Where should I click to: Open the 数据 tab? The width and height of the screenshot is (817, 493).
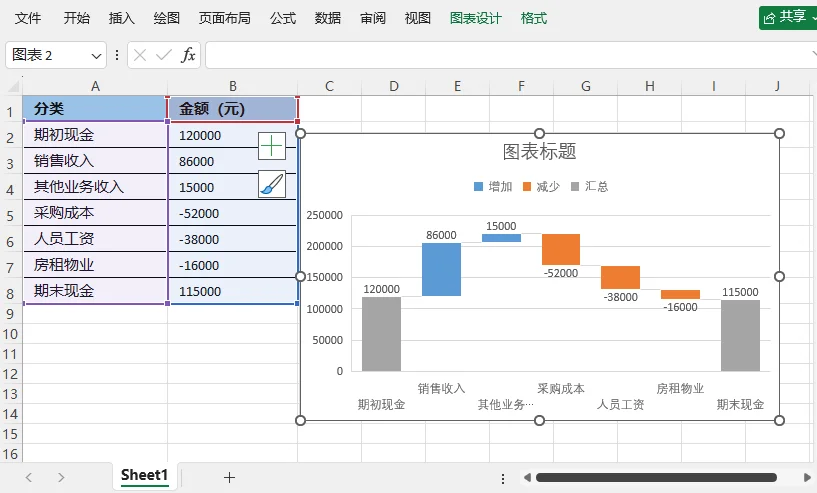click(x=328, y=18)
